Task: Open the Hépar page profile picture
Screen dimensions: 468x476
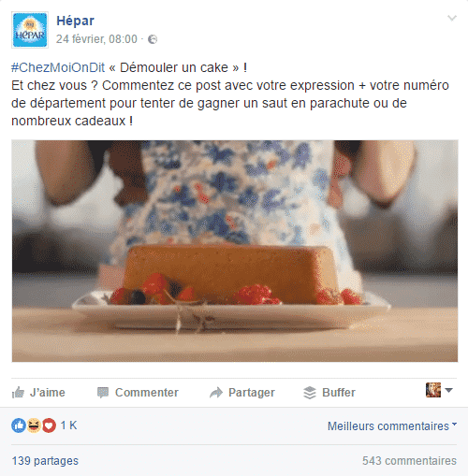Action: pos(30,30)
